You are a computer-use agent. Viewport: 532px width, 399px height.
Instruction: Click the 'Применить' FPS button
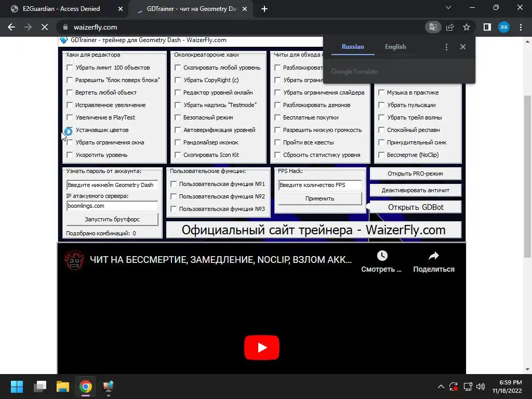pyautogui.click(x=320, y=198)
